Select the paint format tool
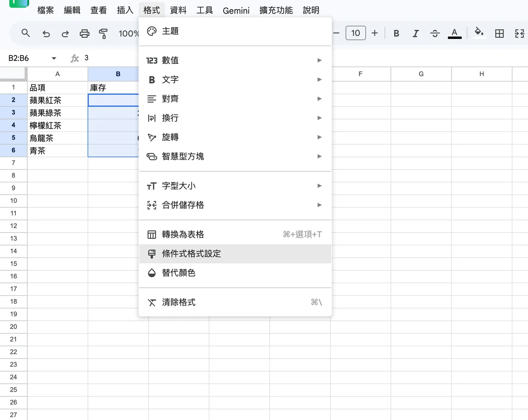528x420 pixels. (x=103, y=34)
